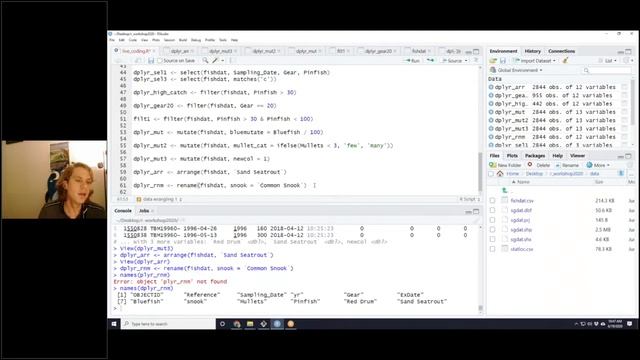Navigate to Desktop in the Files breadcrumb
640x360 pixels.
tap(534, 173)
